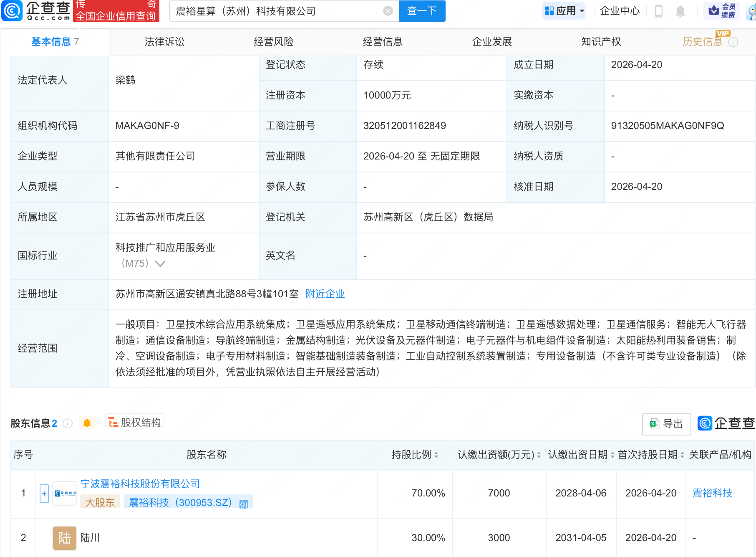Switch to the 法律诉讼 tab

(164, 42)
